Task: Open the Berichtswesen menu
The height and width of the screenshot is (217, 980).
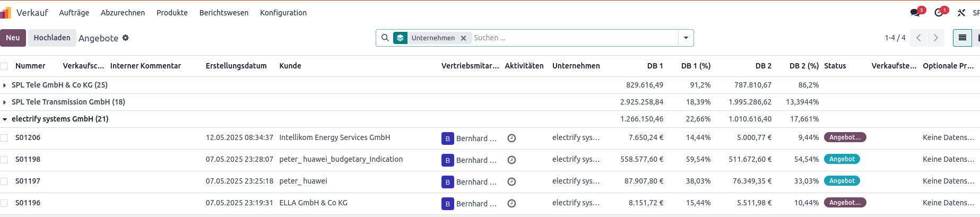Action: pos(224,13)
